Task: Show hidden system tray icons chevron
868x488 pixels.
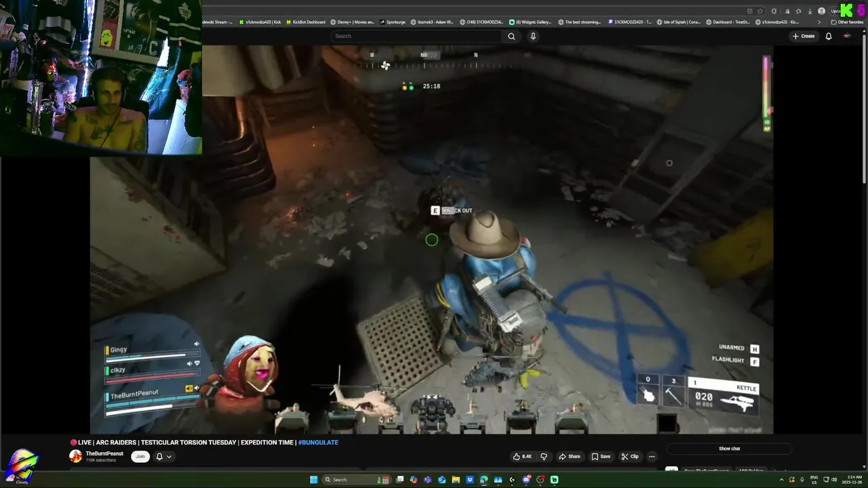Action: tap(782, 480)
